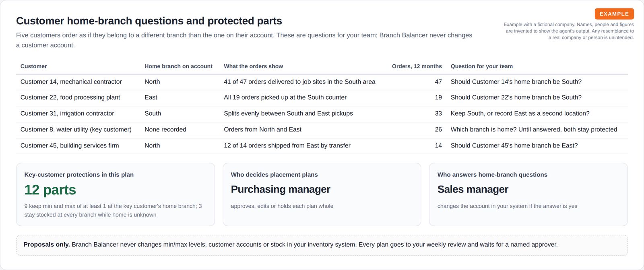This screenshot has width=644, height=270.
Task: Click 'Should Customer 14's home branch be South?'
Action: (x=516, y=82)
